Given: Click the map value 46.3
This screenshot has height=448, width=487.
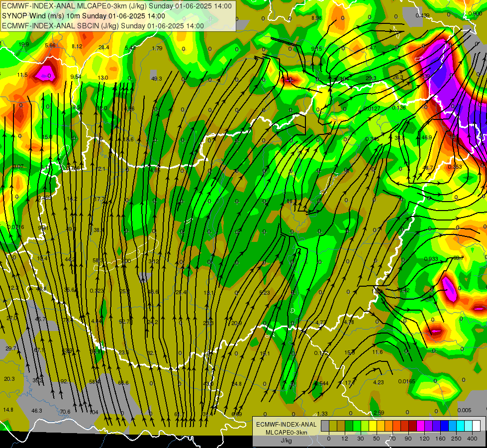Looking at the screenshot, I should [37, 411].
